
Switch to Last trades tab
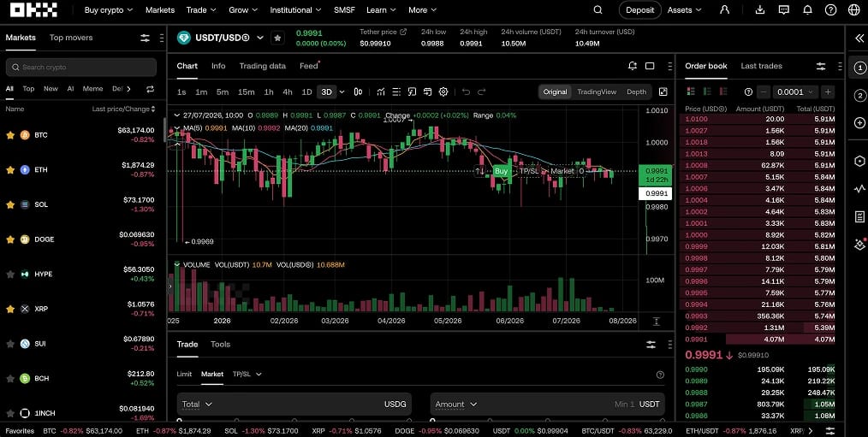pos(761,66)
